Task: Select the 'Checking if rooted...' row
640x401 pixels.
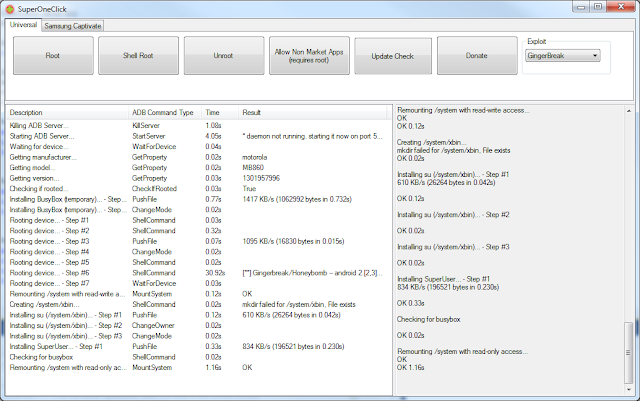Action: 197,189
